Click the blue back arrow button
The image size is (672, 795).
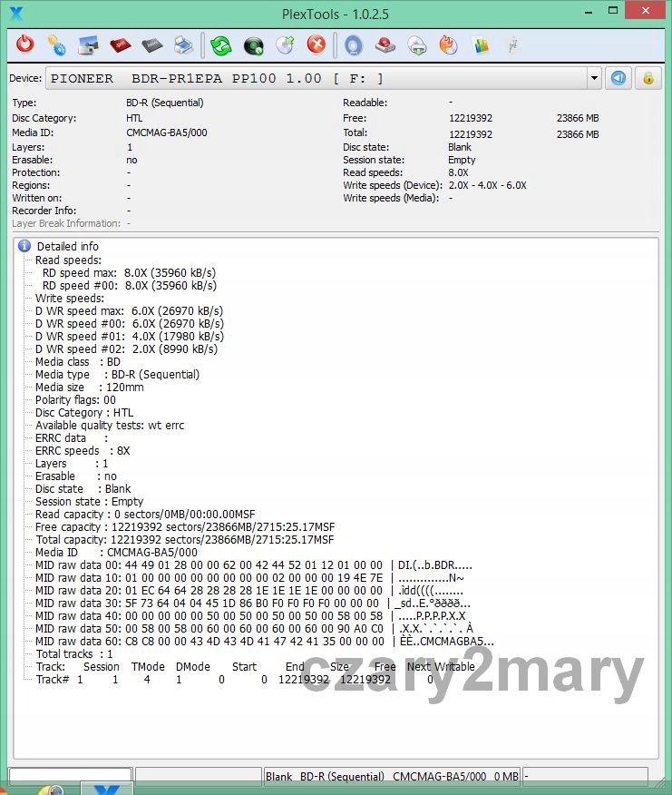(618, 78)
